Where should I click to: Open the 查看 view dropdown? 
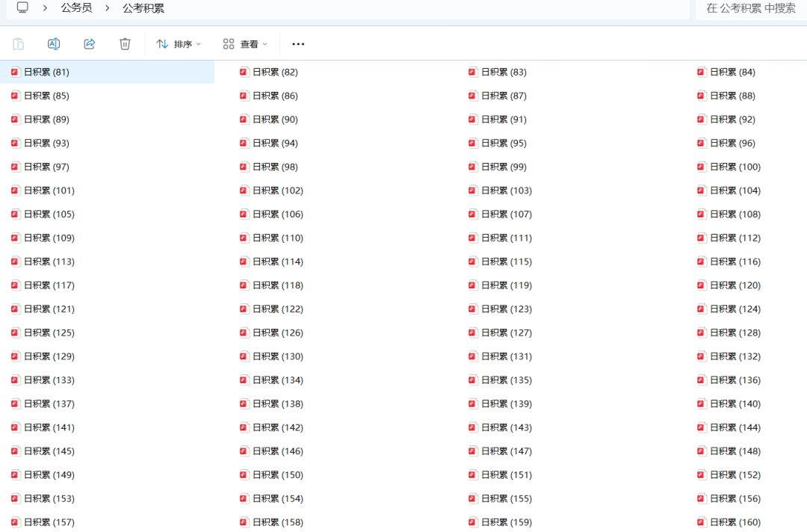tap(245, 44)
